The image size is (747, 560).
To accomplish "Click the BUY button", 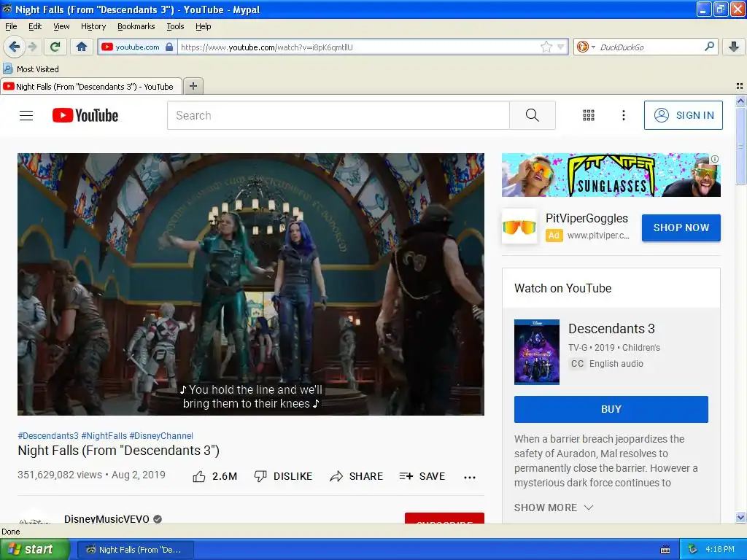I will click(611, 409).
